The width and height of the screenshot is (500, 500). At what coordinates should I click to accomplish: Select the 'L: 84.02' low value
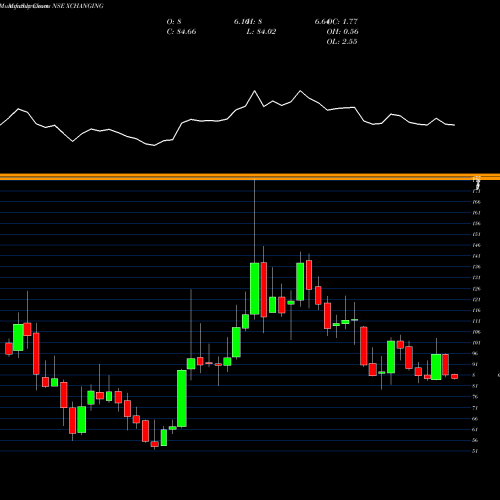pos(261,32)
